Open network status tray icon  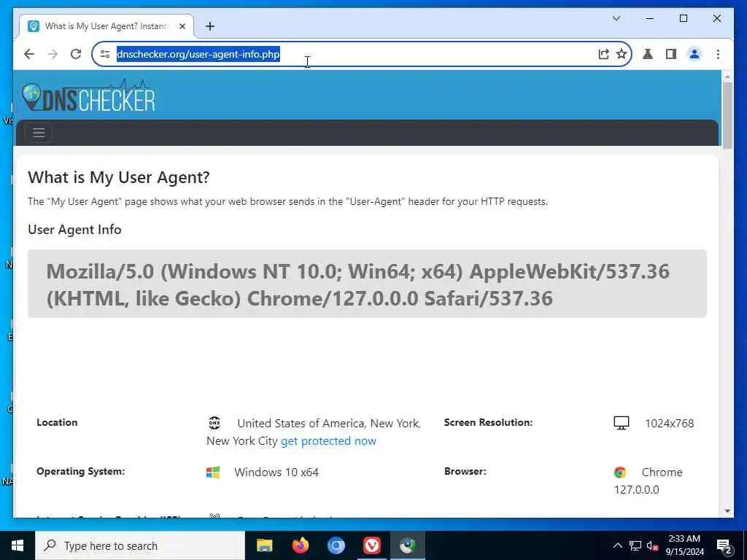(x=635, y=545)
